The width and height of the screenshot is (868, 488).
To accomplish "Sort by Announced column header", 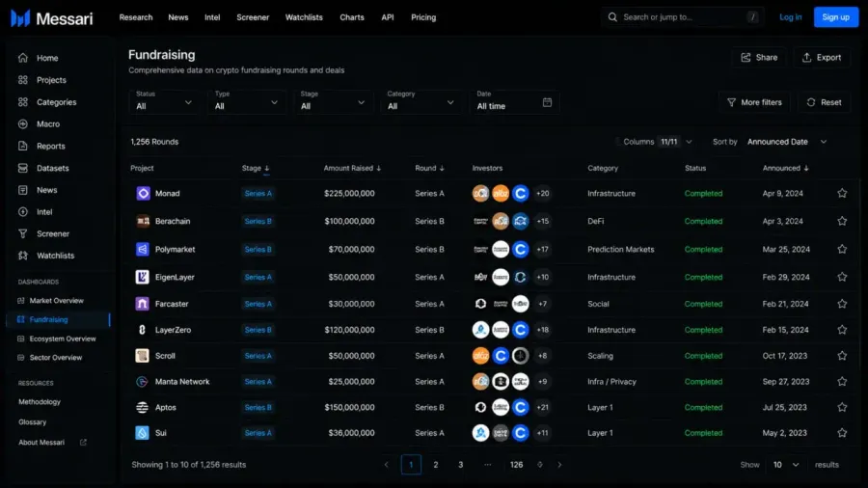I will point(785,168).
